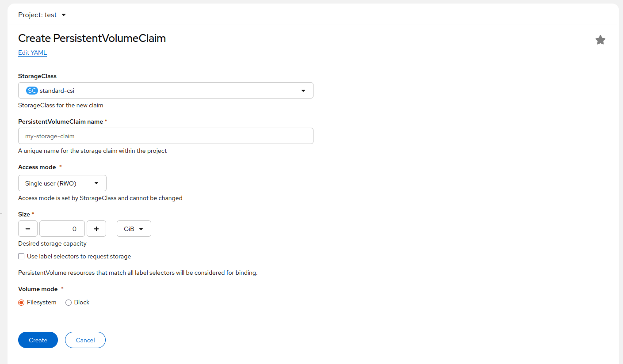Select the Filesystem volume mode

pos(21,302)
